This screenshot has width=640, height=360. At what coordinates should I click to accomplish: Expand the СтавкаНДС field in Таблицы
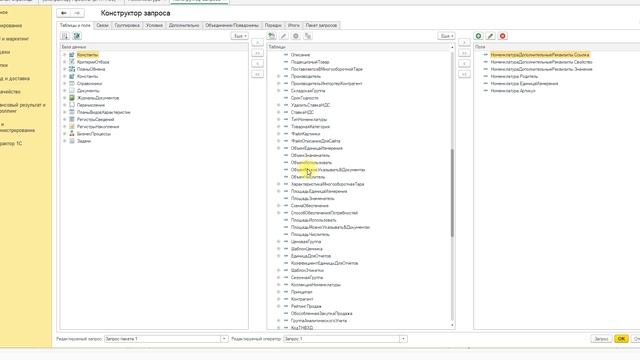279,112
